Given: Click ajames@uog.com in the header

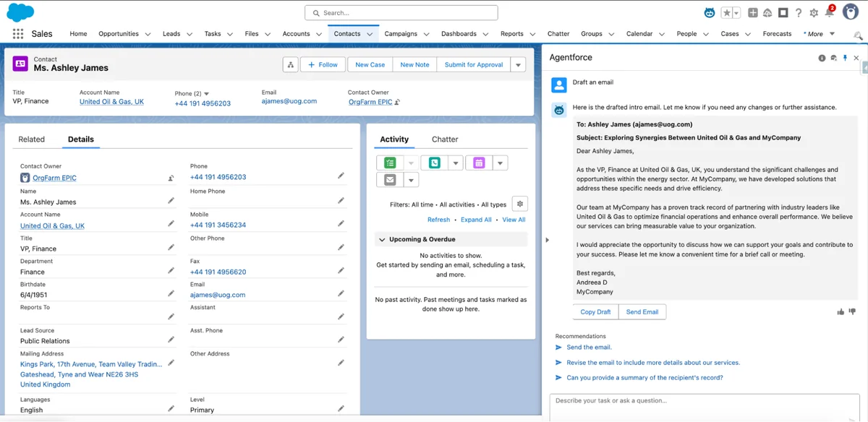Looking at the screenshot, I should click(x=289, y=101).
